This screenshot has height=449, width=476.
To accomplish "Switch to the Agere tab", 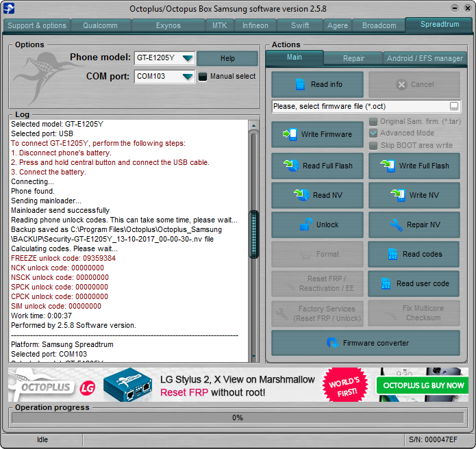I will coord(337,25).
